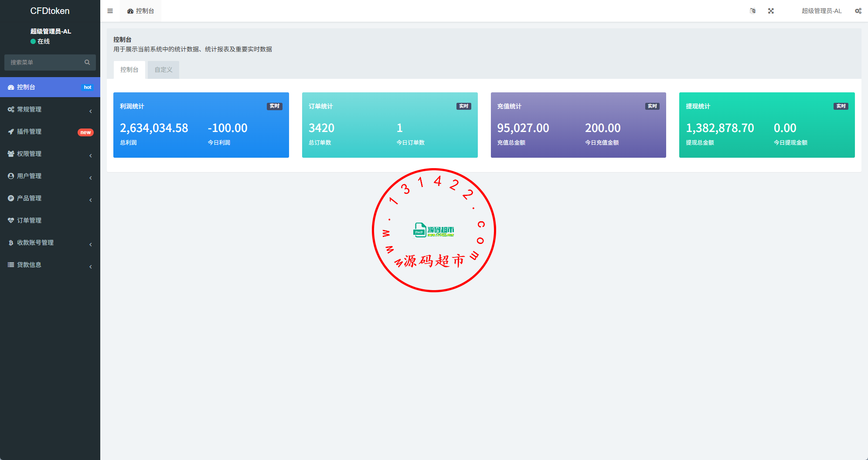The height and width of the screenshot is (460, 868).
Task: Click the heartbeat icon for 订单管理
Action: coord(11,220)
